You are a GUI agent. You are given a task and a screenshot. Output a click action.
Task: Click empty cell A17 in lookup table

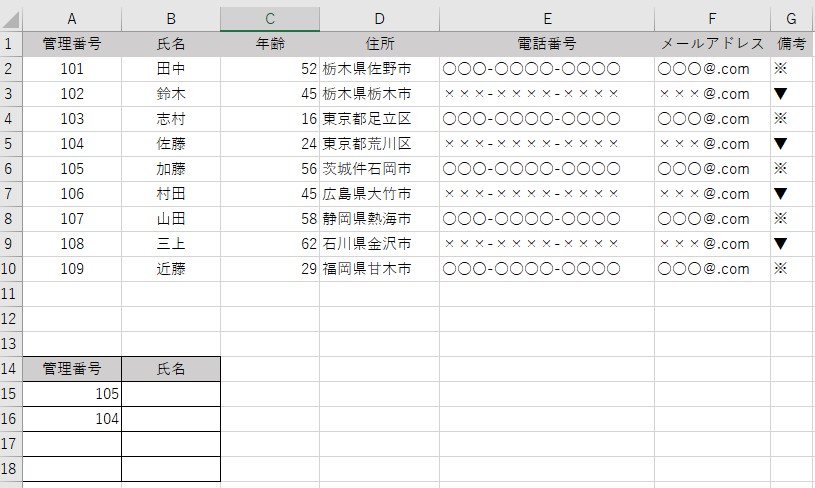pos(72,444)
